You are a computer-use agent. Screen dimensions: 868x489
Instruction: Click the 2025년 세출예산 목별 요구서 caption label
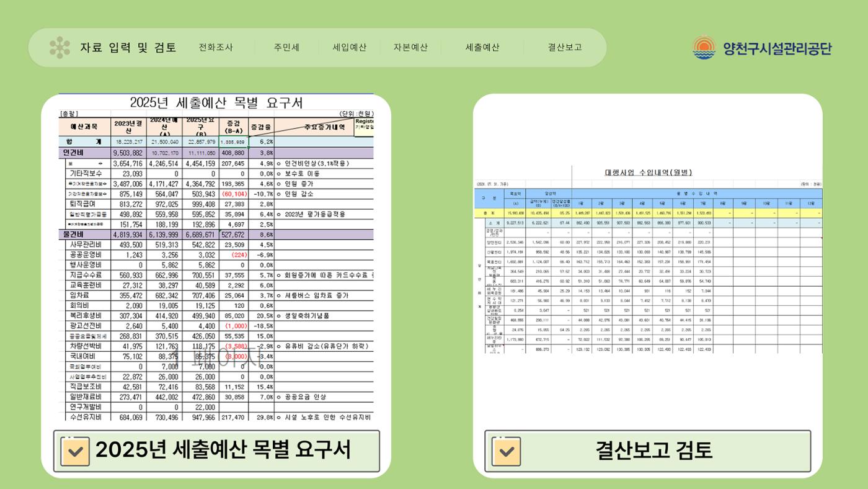[223, 450]
